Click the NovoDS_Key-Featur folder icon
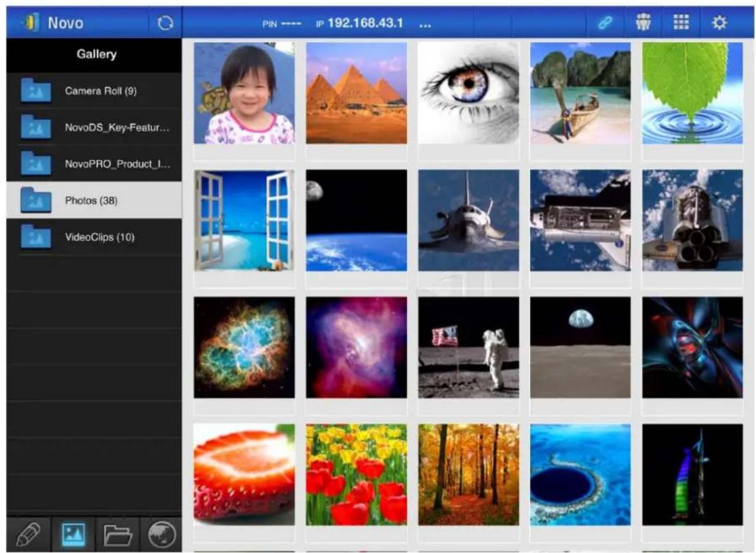The height and width of the screenshot is (553, 756). point(36,127)
